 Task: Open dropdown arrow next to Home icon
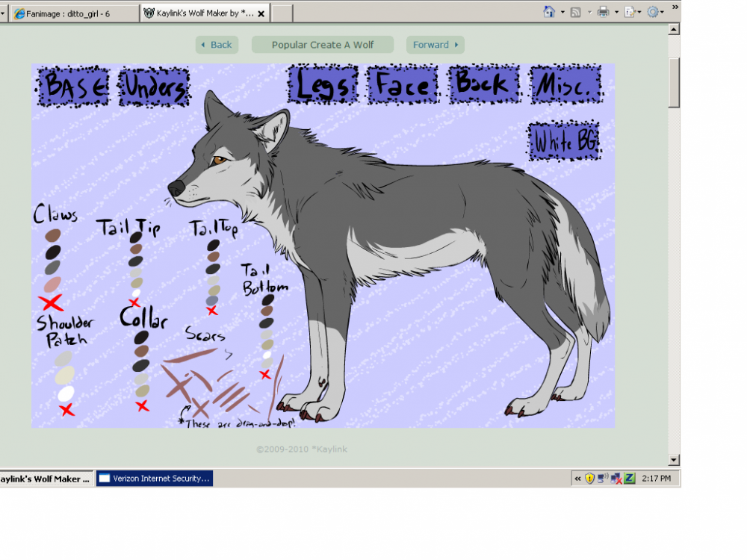coord(562,13)
